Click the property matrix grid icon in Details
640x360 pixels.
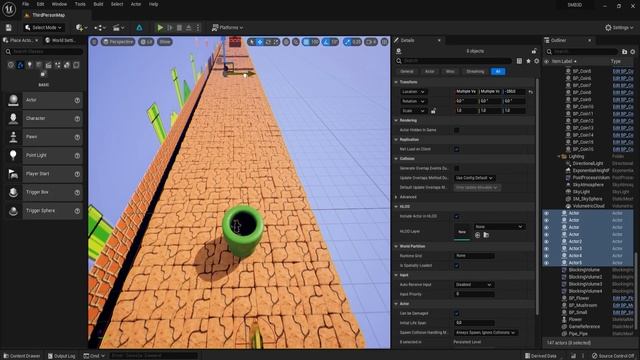(x=519, y=61)
